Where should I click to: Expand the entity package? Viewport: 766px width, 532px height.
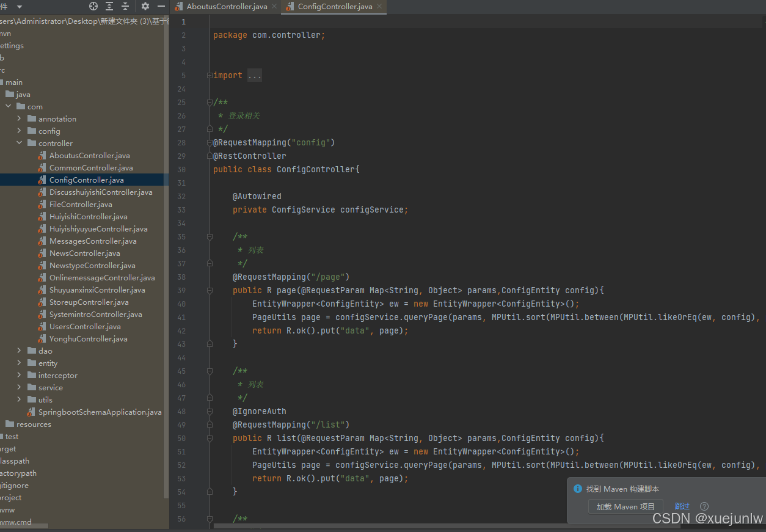[x=19, y=363]
